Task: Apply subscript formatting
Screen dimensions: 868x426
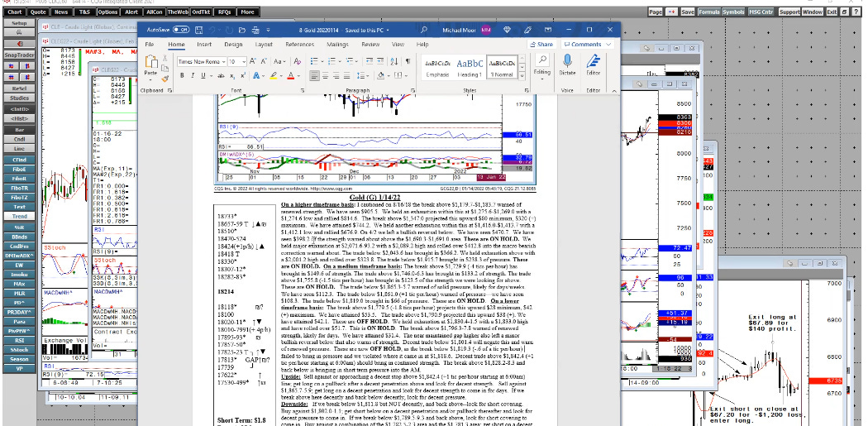Action: tap(232, 76)
